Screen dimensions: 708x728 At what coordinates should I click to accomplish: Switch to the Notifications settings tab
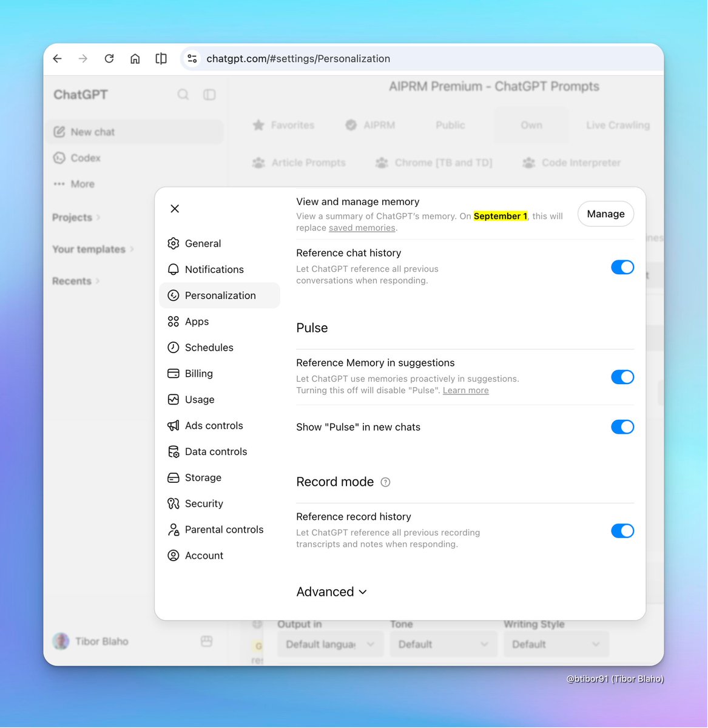pyautogui.click(x=220, y=269)
